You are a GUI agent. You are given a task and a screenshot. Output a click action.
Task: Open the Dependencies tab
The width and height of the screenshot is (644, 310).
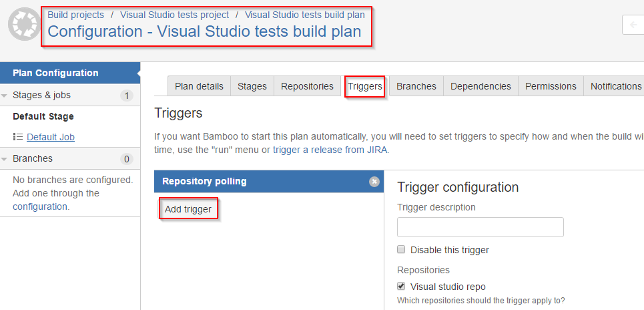(x=480, y=86)
